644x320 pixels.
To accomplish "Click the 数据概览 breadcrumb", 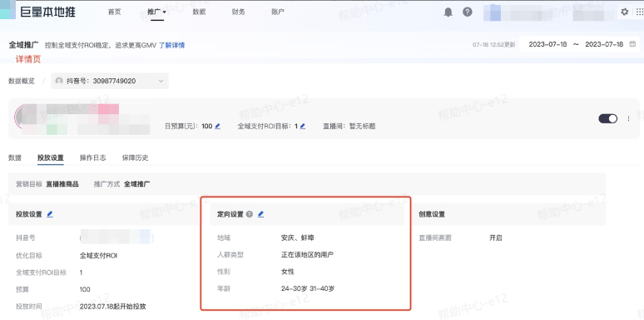I will pyautogui.click(x=22, y=81).
